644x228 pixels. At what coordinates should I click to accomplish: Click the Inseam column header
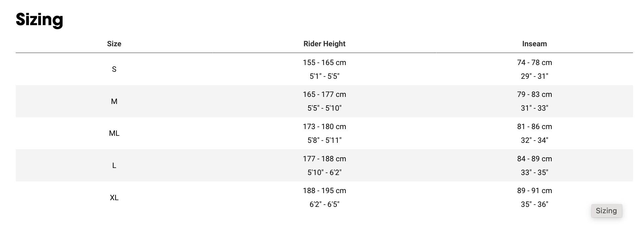point(534,44)
